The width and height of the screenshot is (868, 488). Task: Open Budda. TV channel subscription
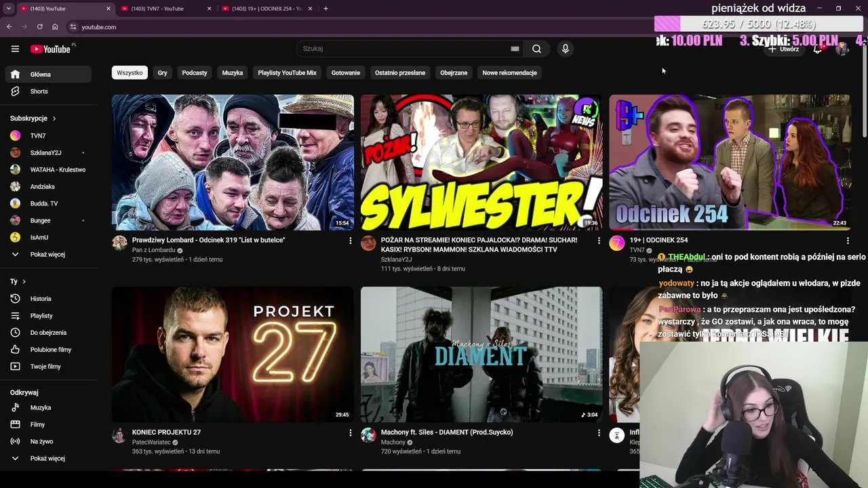pyautogui.click(x=47, y=203)
